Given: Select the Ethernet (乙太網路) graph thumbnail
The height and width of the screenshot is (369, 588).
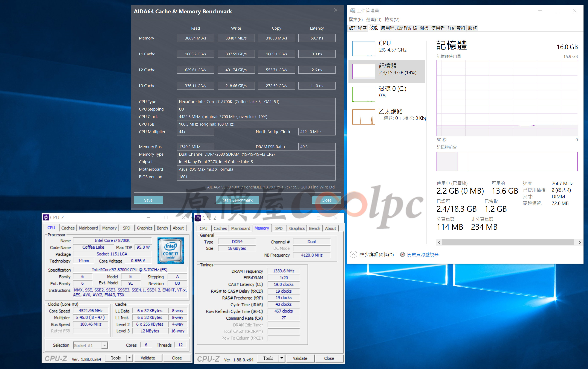Looking at the screenshot, I should (363, 117).
